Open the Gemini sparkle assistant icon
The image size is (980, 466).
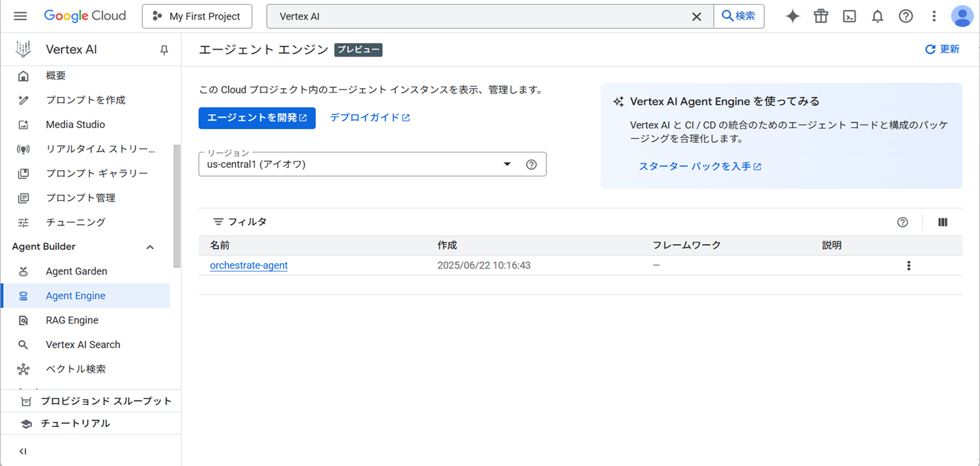[793, 16]
